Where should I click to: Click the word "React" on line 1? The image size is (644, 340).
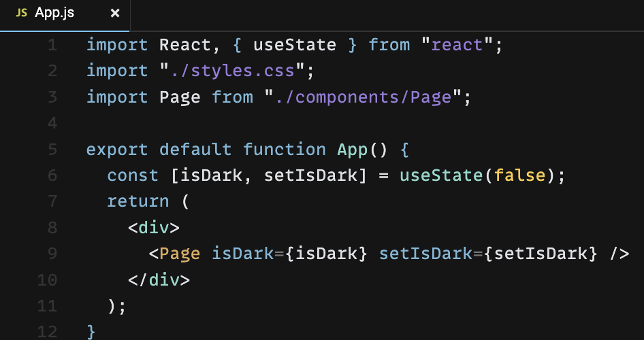point(184,45)
